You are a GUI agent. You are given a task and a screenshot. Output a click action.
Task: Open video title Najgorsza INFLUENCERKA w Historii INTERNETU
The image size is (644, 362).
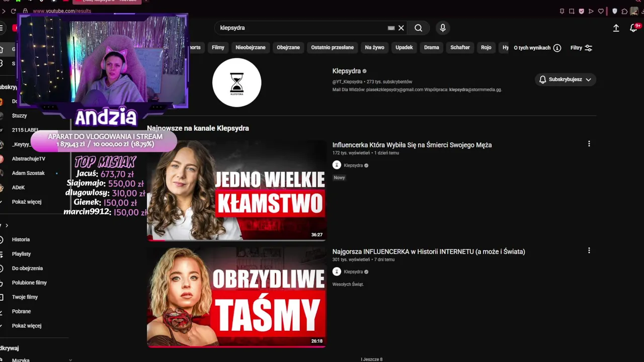click(x=429, y=251)
